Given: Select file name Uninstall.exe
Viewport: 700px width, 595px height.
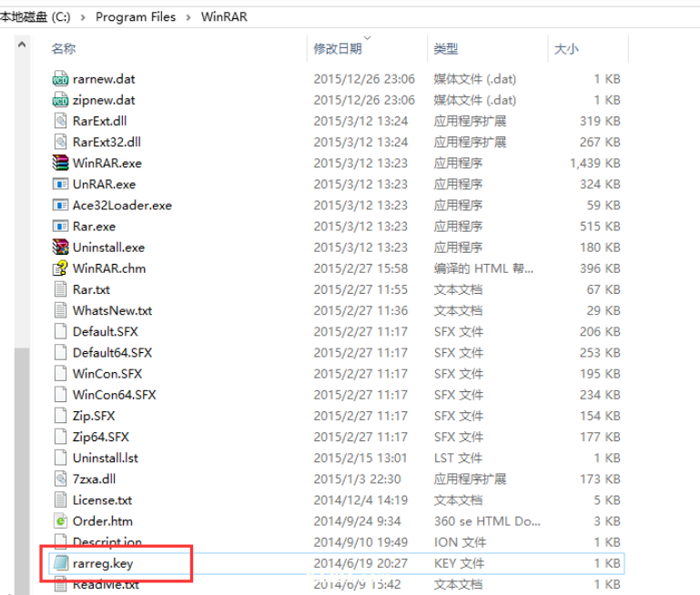Looking at the screenshot, I should tap(108, 247).
